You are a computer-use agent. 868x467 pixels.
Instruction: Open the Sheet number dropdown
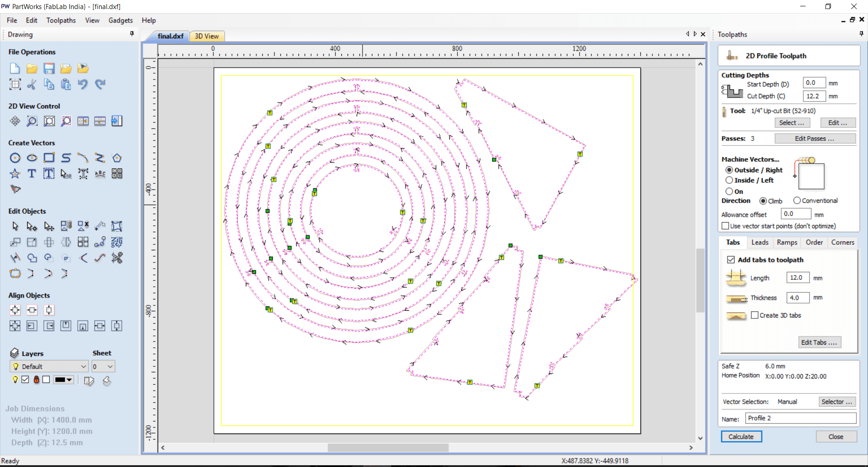103,366
